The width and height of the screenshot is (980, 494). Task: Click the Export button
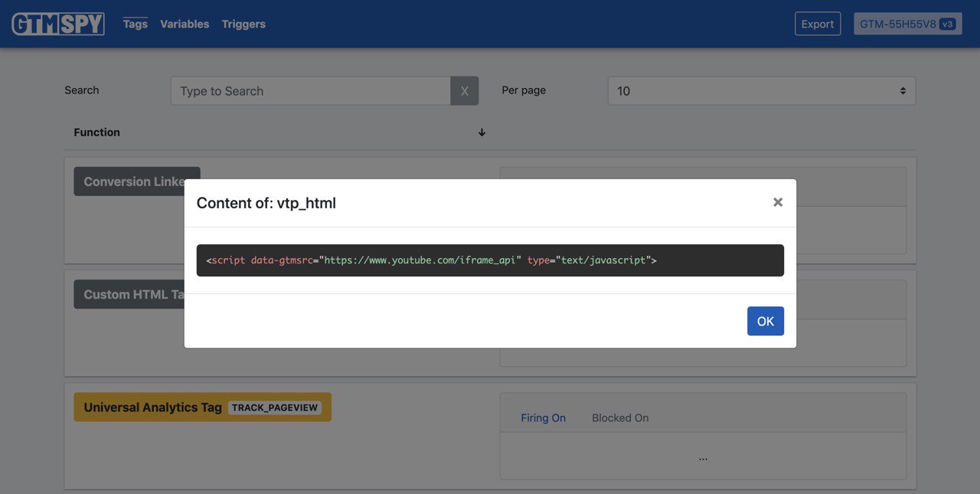pyautogui.click(x=818, y=24)
